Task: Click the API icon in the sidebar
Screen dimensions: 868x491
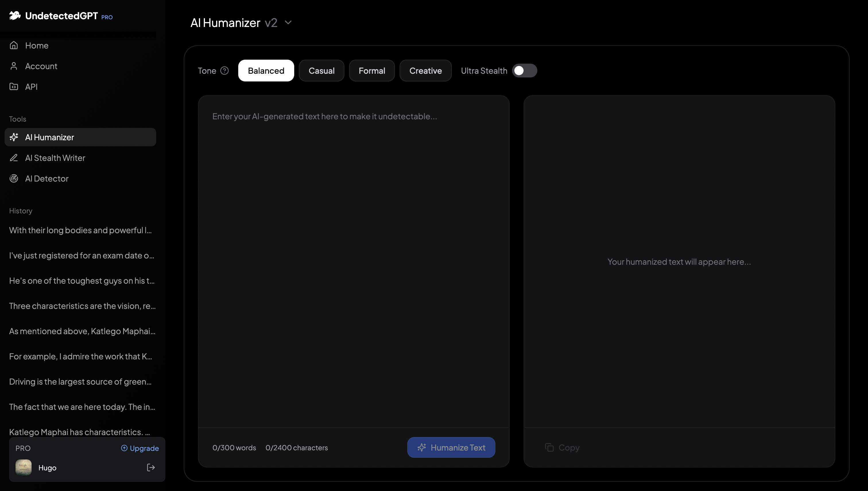Action: point(13,87)
